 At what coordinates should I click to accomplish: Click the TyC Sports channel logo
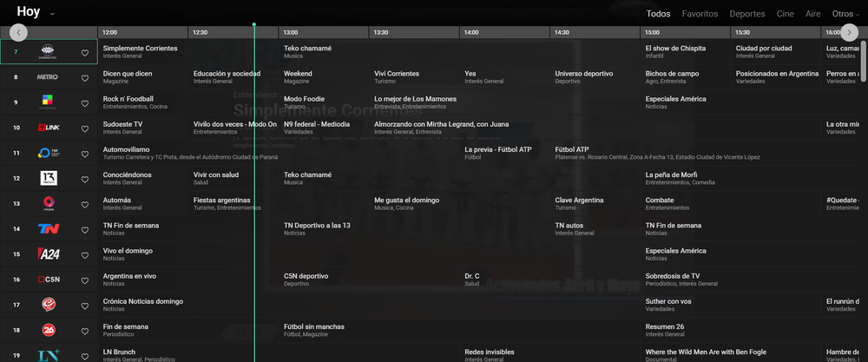click(48, 153)
